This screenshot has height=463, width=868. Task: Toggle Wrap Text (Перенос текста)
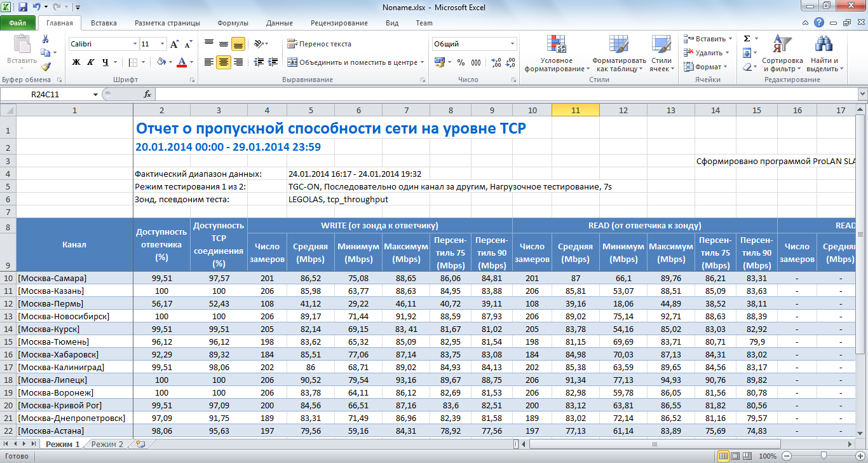[319, 44]
